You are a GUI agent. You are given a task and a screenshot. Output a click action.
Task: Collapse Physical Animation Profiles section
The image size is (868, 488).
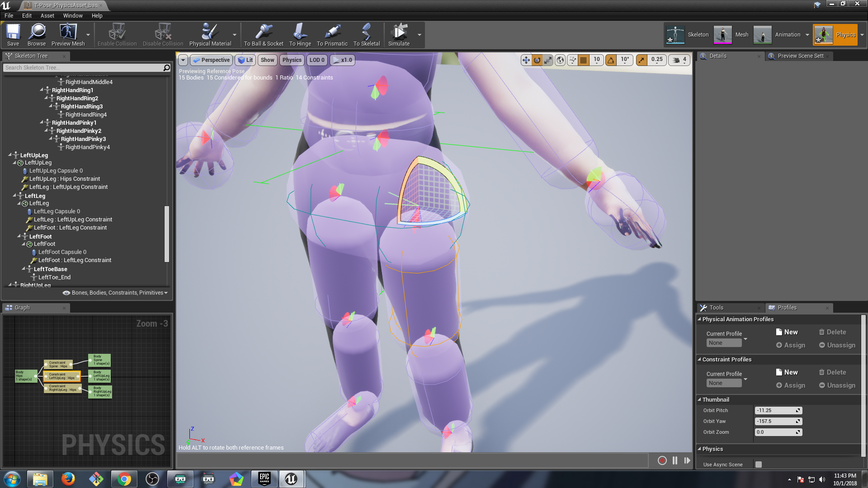(x=699, y=319)
